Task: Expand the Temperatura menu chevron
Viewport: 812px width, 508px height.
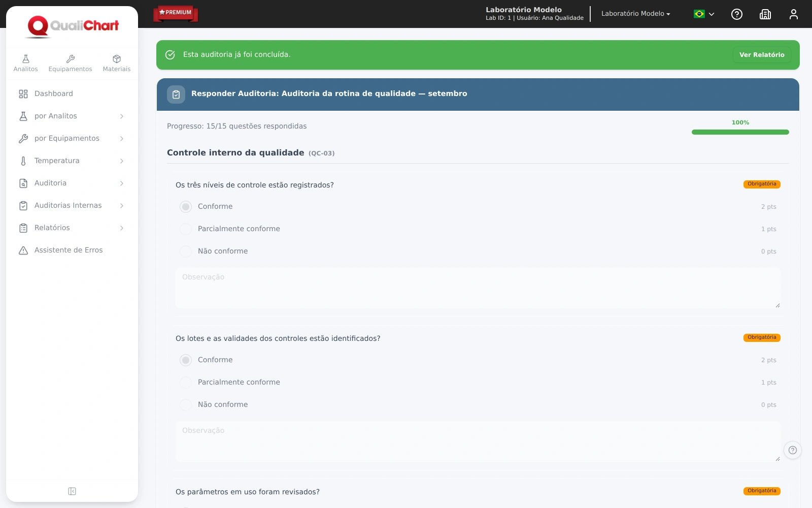Action: click(122, 161)
